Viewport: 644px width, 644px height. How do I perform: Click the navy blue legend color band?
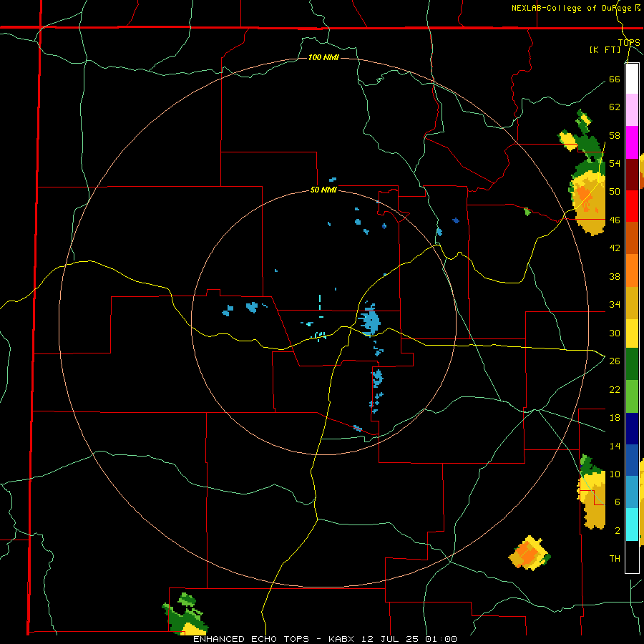pyautogui.click(x=632, y=429)
